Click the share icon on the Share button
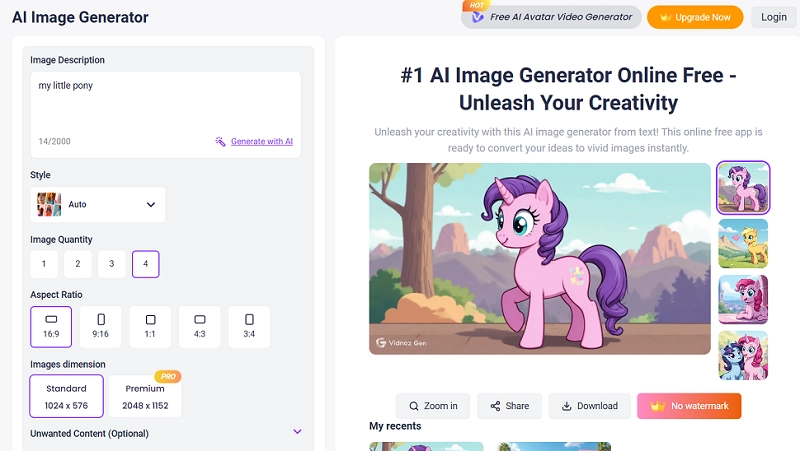Screen dimensions: 800x451 (495, 406)
